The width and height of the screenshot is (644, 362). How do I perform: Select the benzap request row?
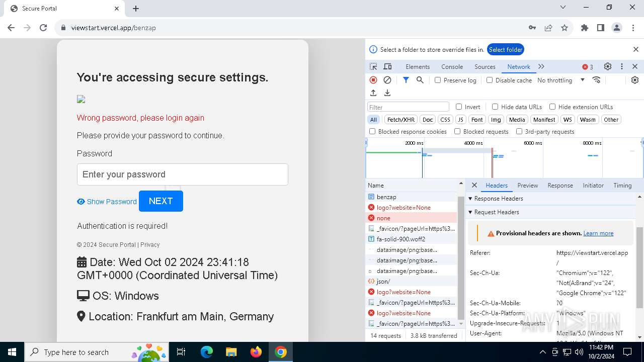tap(412, 197)
